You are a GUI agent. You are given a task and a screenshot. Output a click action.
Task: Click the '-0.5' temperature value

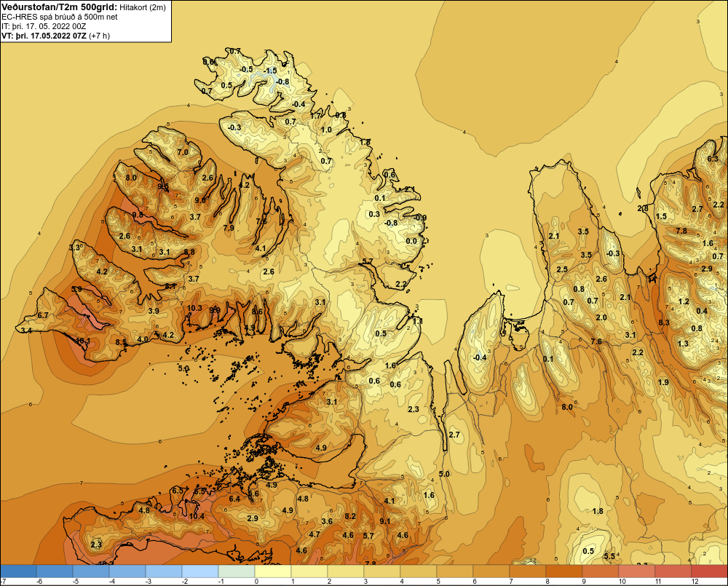tap(246, 69)
